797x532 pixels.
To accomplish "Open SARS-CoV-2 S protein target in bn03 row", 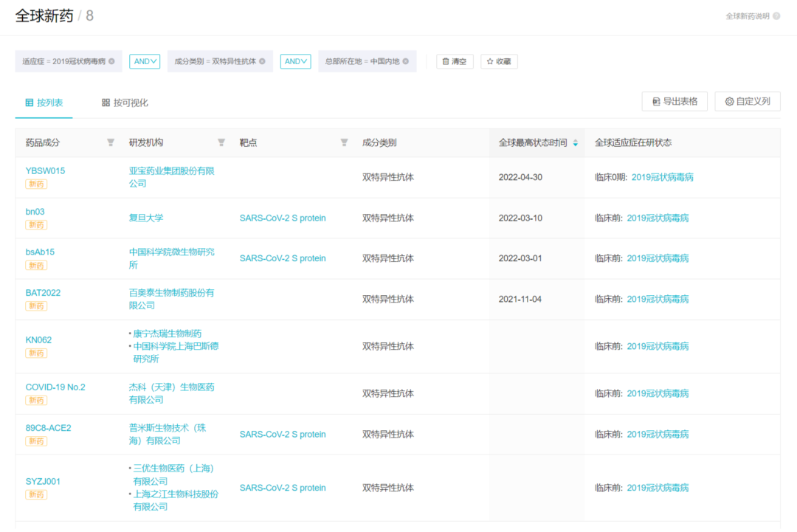I will tap(283, 218).
